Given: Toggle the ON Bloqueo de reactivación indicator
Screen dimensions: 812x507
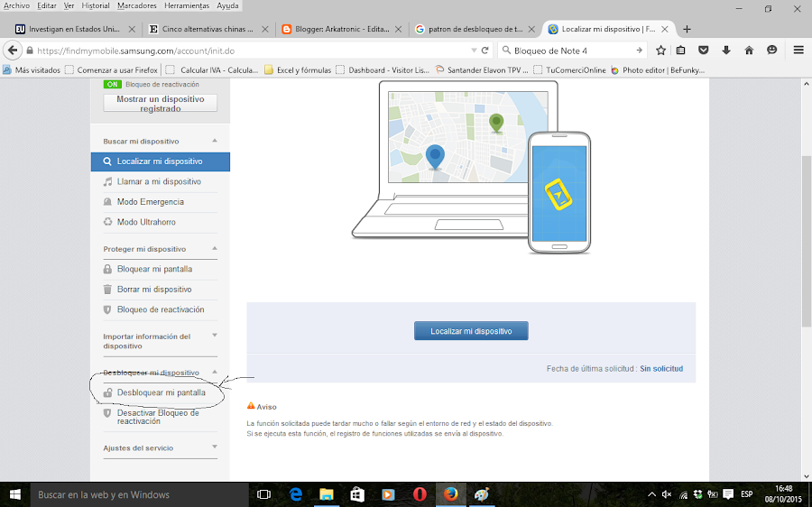Looking at the screenshot, I should pyautogui.click(x=113, y=85).
